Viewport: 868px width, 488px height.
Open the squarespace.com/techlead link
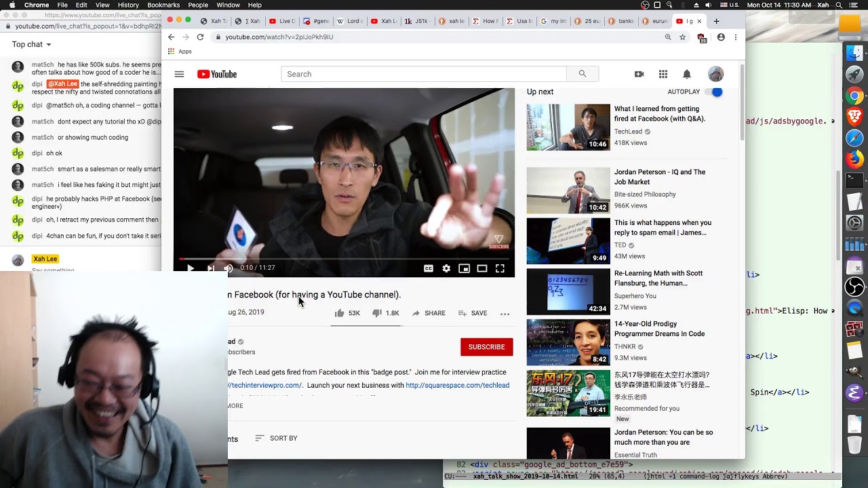[x=457, y=385]
